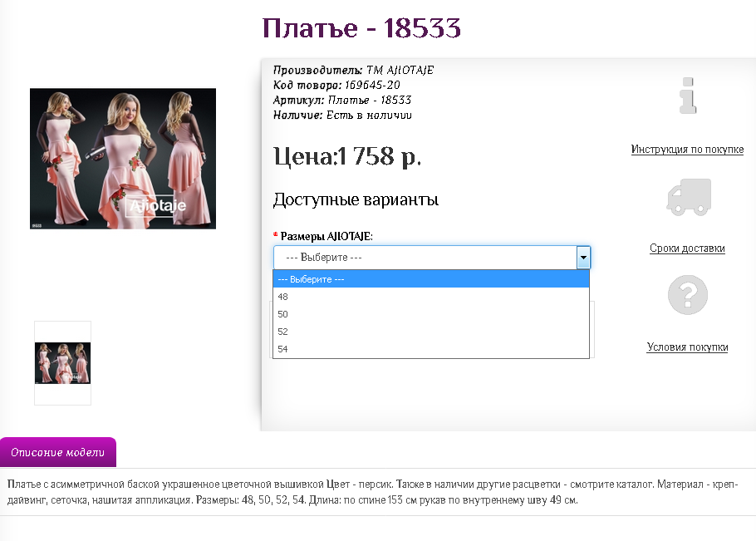756x541 pixels.
Task: Click the size dropdown arrow button
Action: [x=583, y=258]
